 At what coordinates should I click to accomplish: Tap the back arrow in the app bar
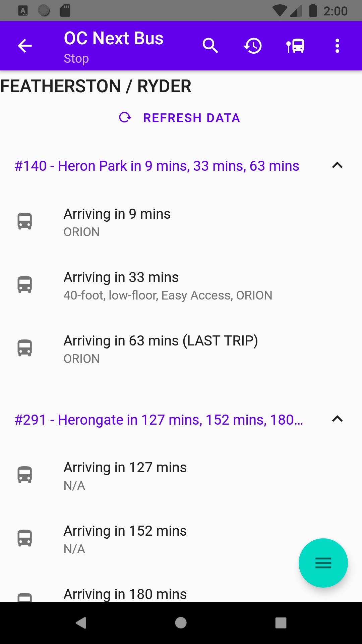coord(24,46)
